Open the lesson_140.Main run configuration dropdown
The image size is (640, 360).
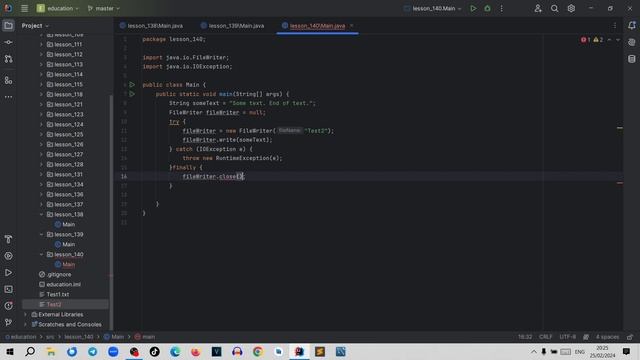433,8
